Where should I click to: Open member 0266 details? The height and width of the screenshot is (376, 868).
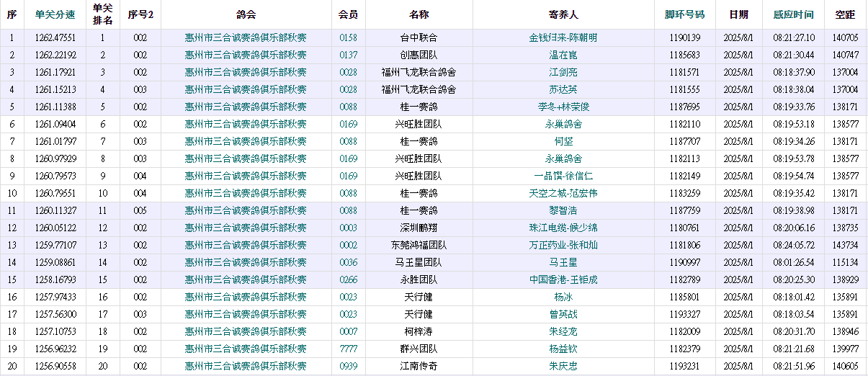point(348,279)
